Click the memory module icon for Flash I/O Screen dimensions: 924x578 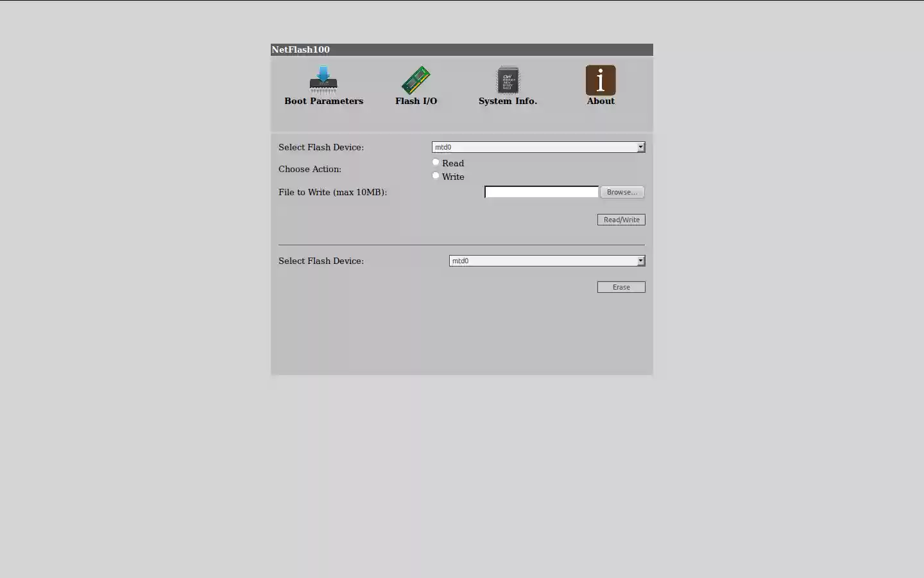(x=416, y=80)
